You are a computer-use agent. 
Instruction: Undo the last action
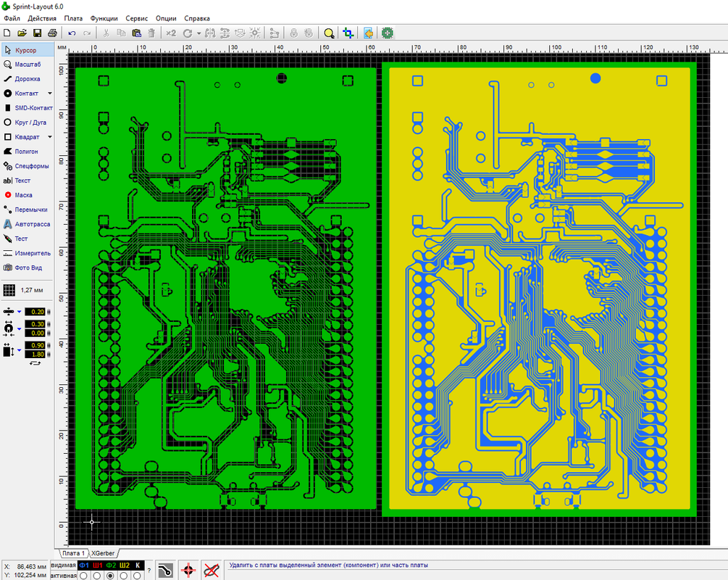(72, 33)
